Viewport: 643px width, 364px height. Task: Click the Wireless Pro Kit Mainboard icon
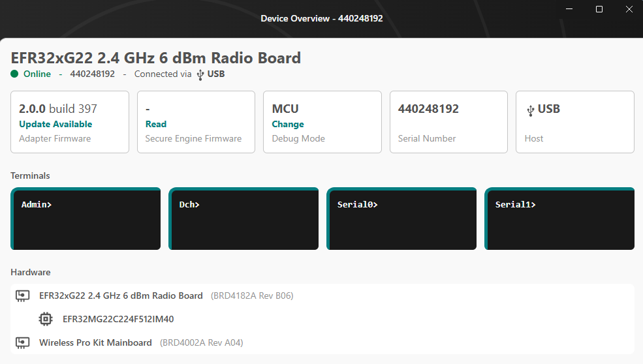(x=23, y=342)
